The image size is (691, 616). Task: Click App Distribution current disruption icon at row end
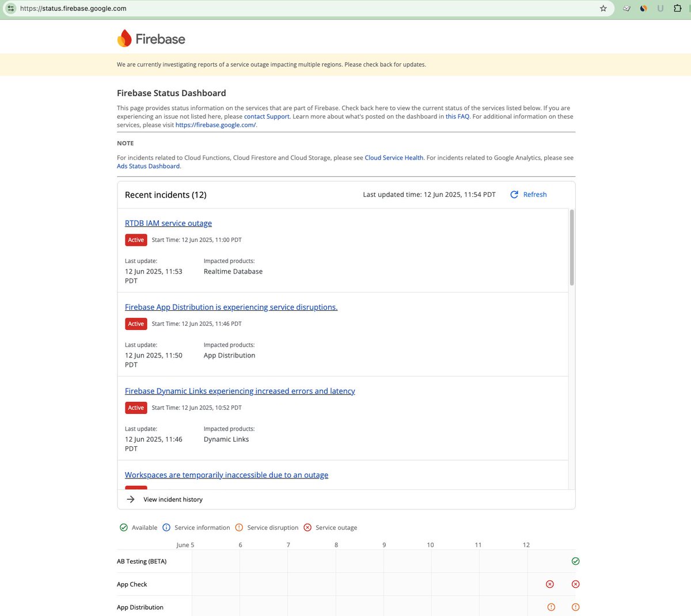[x=575, y=607]
